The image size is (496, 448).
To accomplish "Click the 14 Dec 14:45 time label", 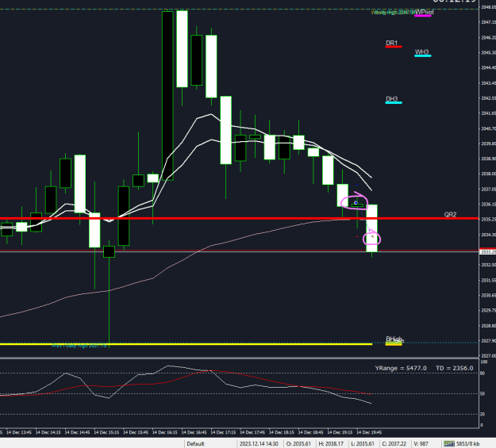I will [x=77, y=432].
